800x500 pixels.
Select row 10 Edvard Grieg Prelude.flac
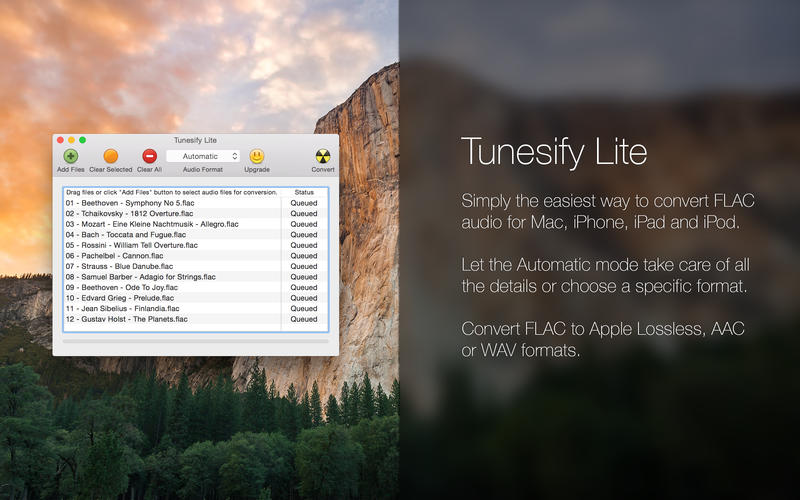pyautogui.click(x=196, y=298)
